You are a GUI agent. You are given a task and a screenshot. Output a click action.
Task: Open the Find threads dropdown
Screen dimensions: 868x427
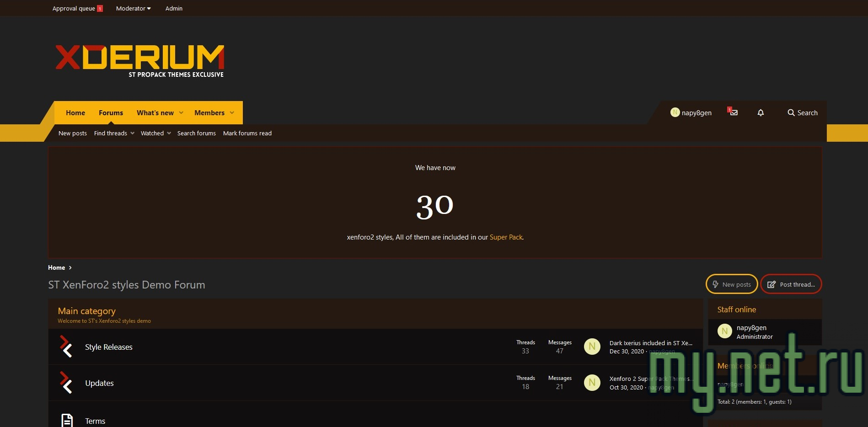[114, 133]
